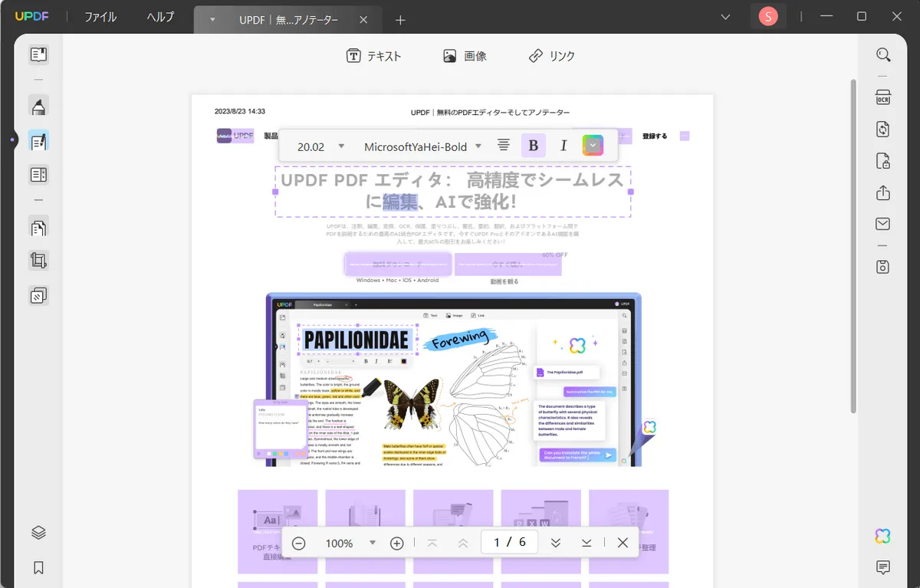This screenshot has width=920, height=588.
Task: Click the 登録する text on the page
Action: [x=655, y=136]
